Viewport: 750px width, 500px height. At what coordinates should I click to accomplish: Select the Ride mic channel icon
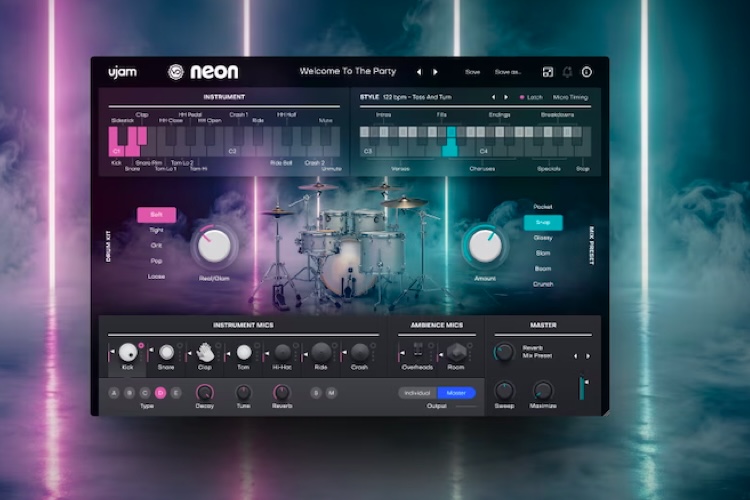(321, 353)
